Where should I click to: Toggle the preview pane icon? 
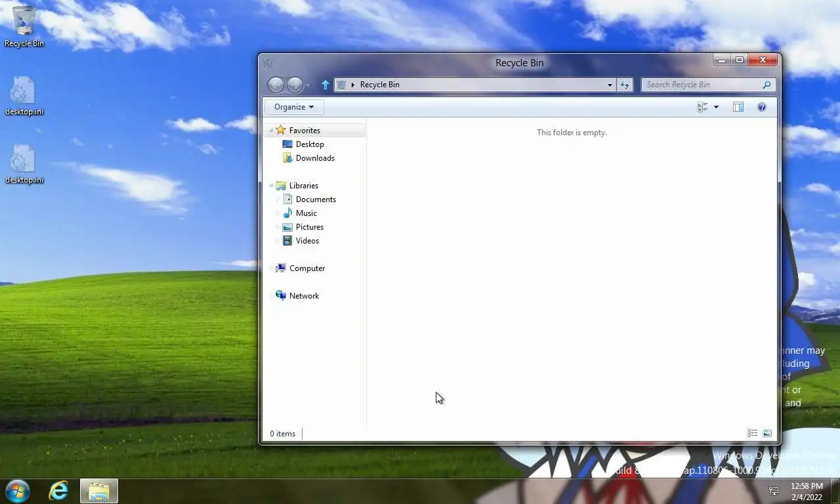pyautogui.click(x=738, y=107)
